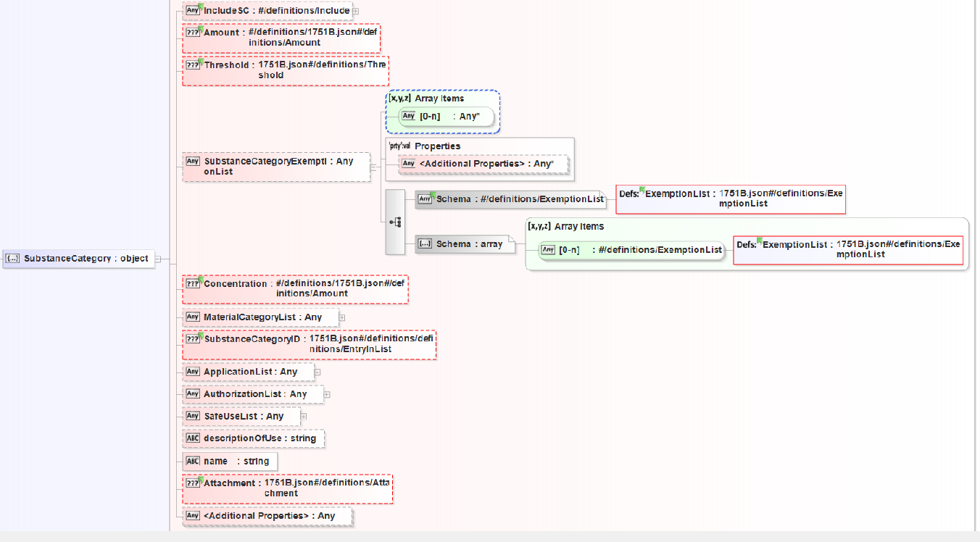Expand the ApplicationList node
Image resolution: width=980 pixels, height=542 pixels.
317,372
